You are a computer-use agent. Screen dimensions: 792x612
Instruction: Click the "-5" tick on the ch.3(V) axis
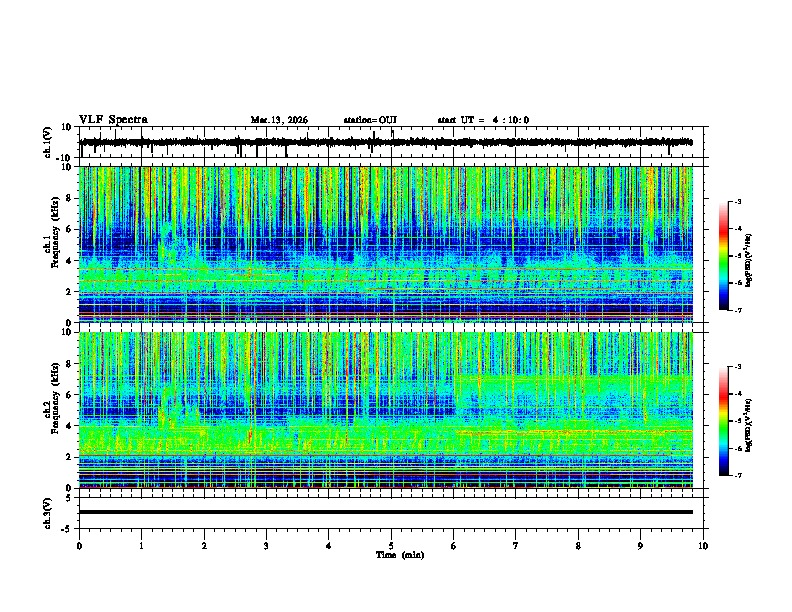tap(68, 529)
